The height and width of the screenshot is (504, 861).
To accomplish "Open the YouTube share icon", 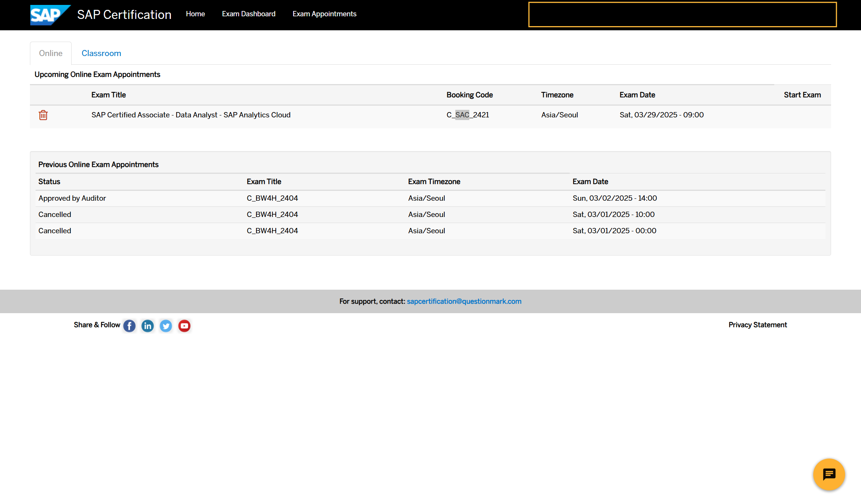I will [184, 326].
